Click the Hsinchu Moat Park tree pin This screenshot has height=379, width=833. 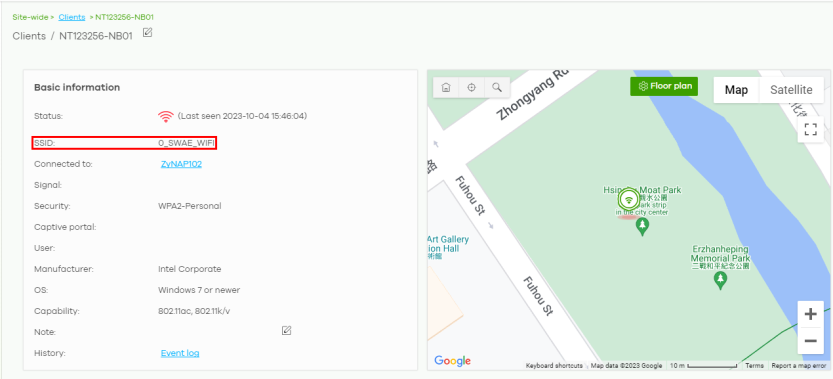tap(642, 227)
